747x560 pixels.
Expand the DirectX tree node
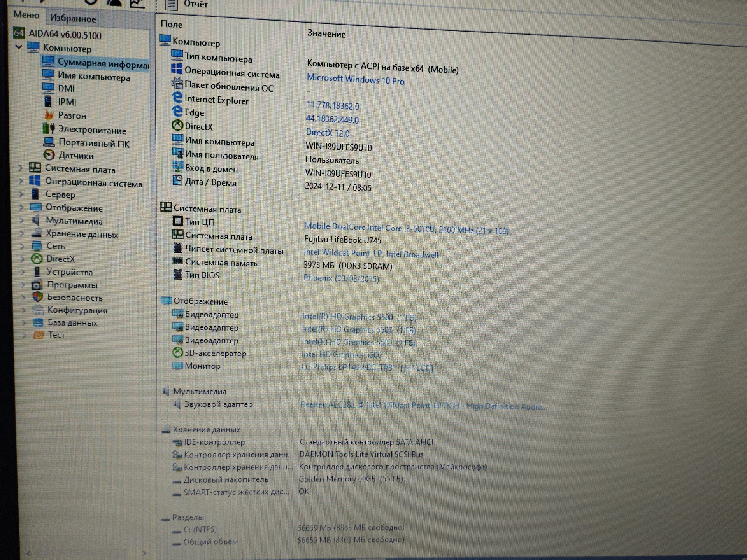tap(23, 259)
